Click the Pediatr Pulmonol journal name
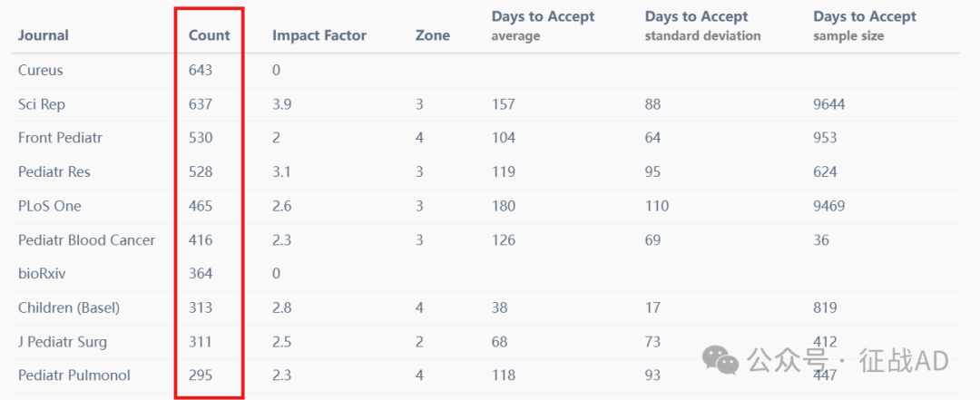Screen dimensions: 980x400 click(x=74, y=375)
